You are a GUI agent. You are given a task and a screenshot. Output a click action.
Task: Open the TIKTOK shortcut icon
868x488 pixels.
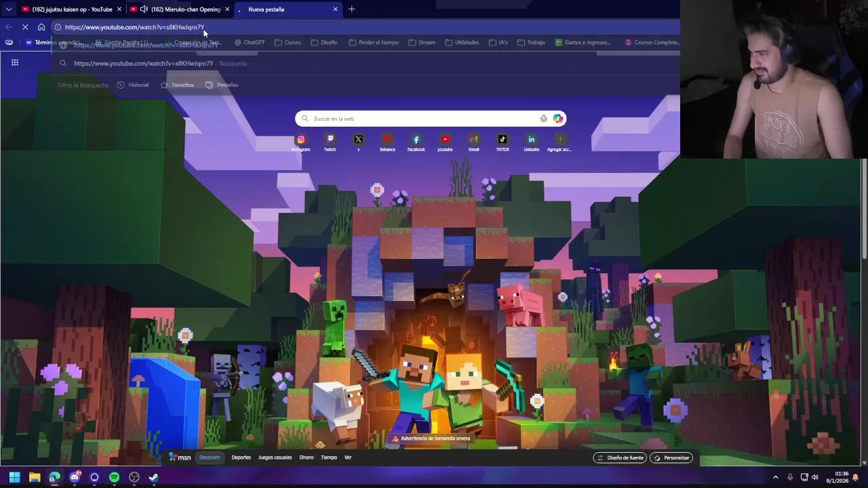502,139
